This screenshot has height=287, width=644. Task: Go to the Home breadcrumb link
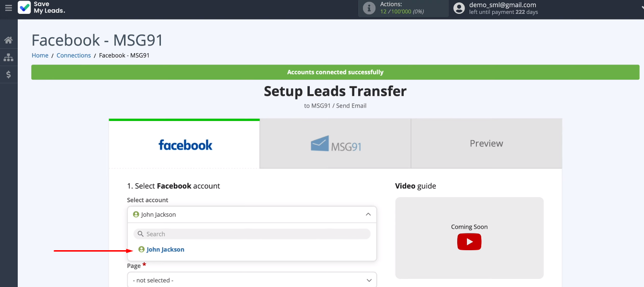tap(40, 55)
